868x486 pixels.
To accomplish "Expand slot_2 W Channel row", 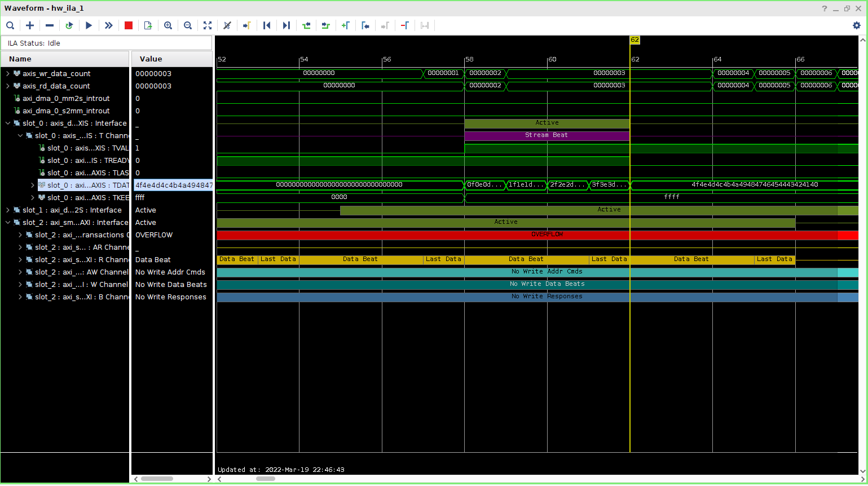I will point(20,285).
